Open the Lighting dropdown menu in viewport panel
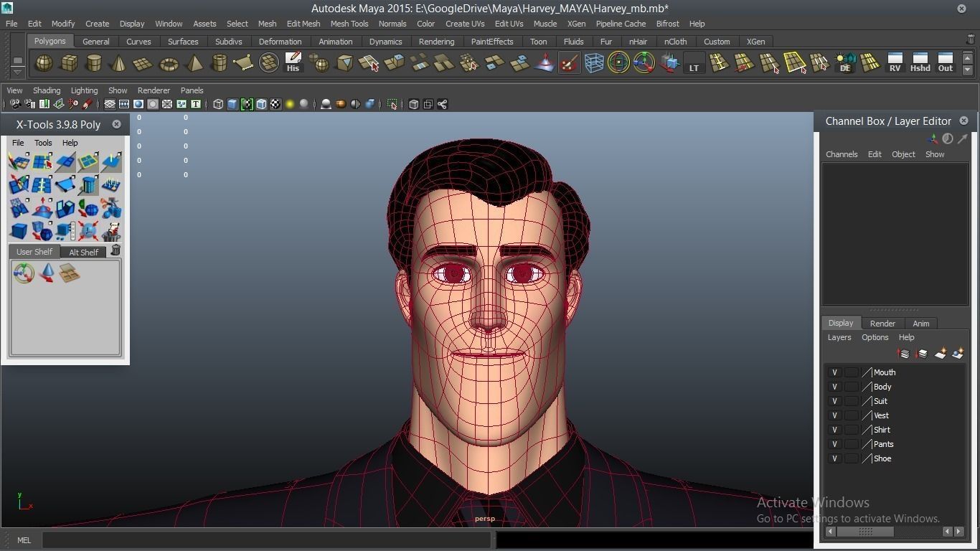980x551 pixels. [84, 90]
